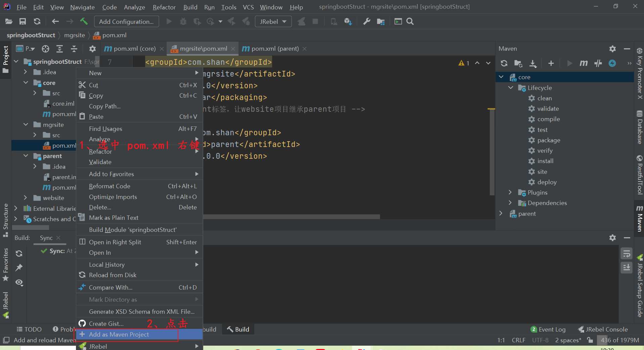
Task: Close the mgrsite\pom.xml editor tab
Action: click(233, 49)
